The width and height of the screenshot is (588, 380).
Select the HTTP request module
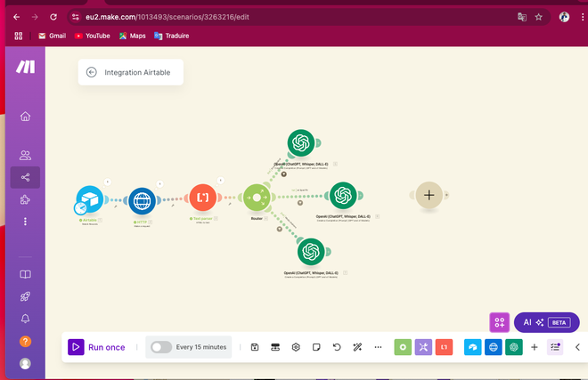click(x=143, y=201)
